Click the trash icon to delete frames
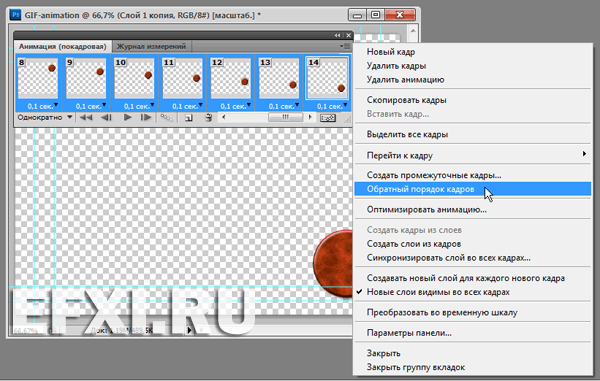The image size is (600, 381). pyautogui.click(x=208, y=117)
